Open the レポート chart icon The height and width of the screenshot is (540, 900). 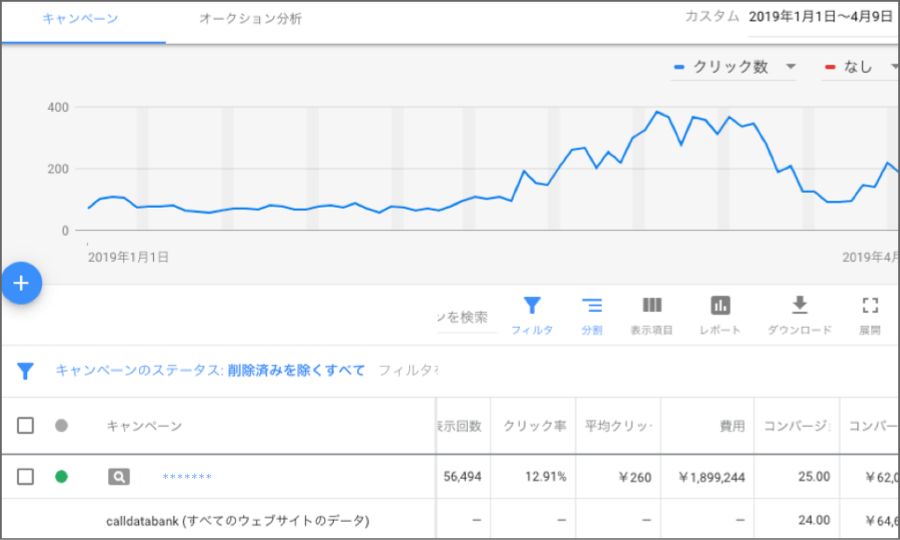click(x=720, y=306)
